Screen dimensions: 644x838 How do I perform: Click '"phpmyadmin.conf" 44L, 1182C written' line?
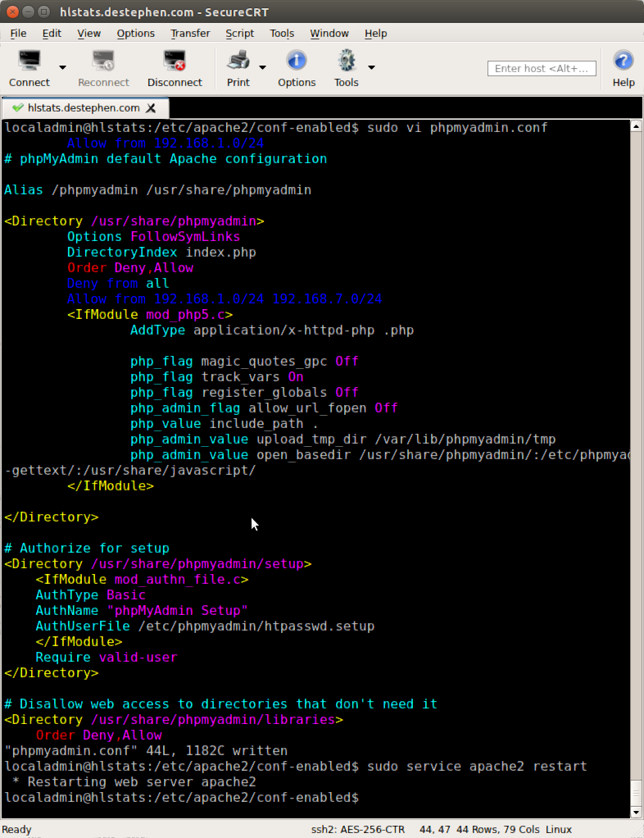[x=146, y=751]
